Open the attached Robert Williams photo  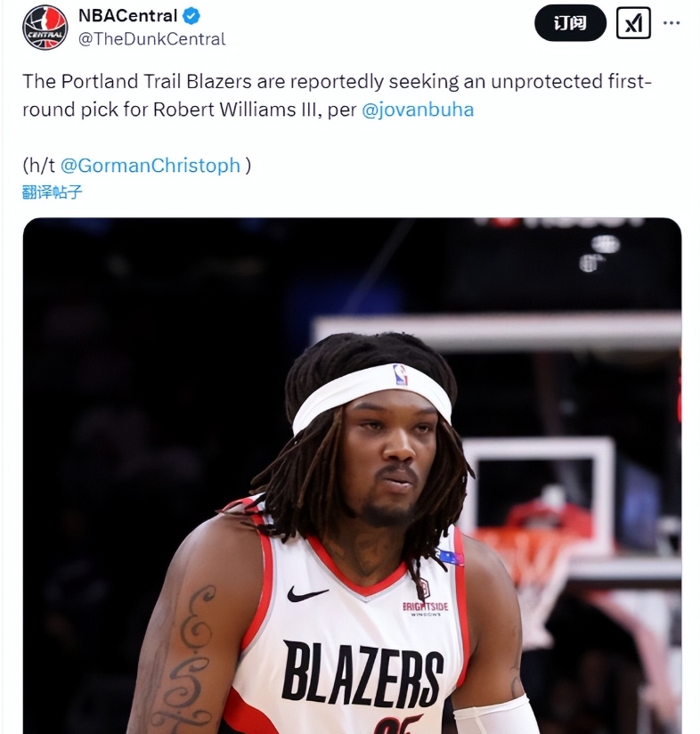[352, 476]
